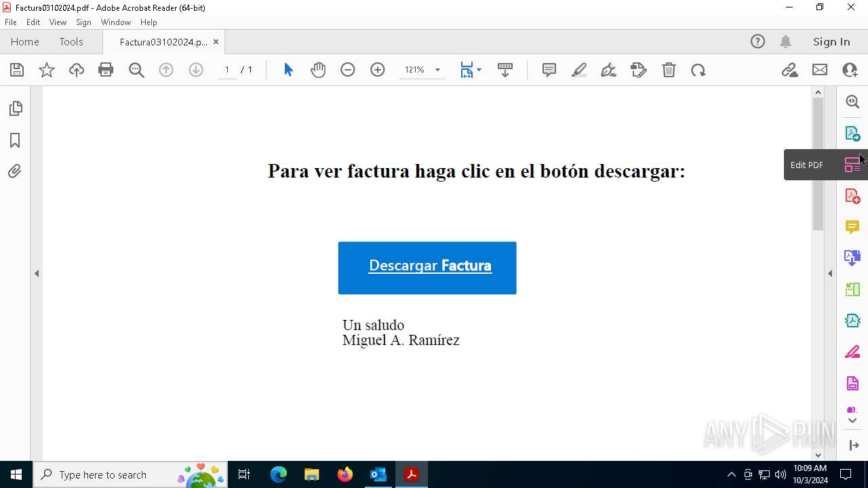Open the notifications bell
The height and width of the screenshot is (488, 868).
tap(785, 41)
